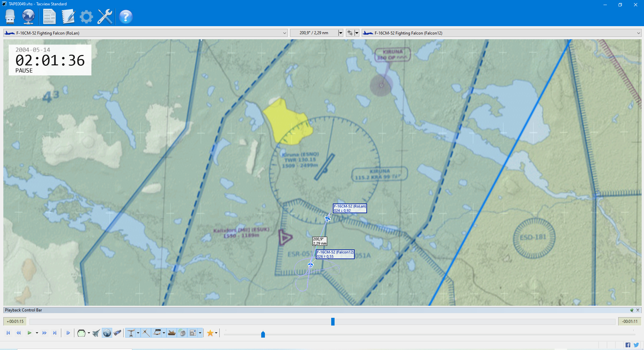Toggle the radar dish sensor icon

(x=182, y=333)
